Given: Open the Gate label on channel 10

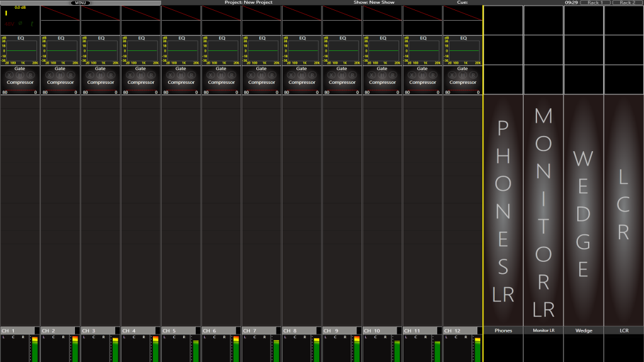Looking at the screenshot, I should point(382,69).
